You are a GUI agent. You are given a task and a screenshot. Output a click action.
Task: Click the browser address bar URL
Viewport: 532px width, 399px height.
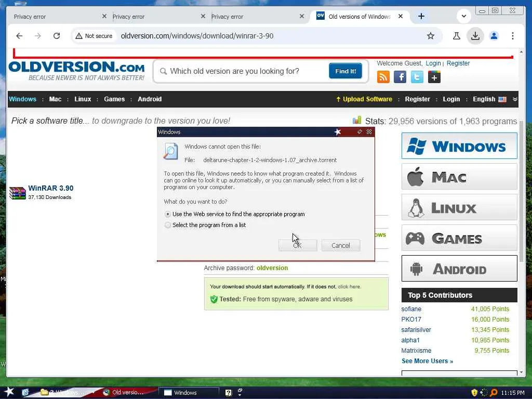point(197,36)
